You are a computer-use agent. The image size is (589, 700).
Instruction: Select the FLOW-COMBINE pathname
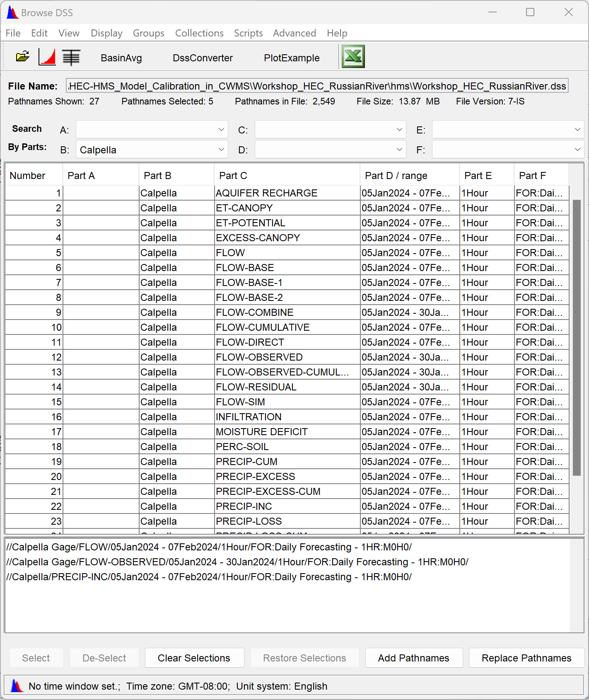(287, 312)
